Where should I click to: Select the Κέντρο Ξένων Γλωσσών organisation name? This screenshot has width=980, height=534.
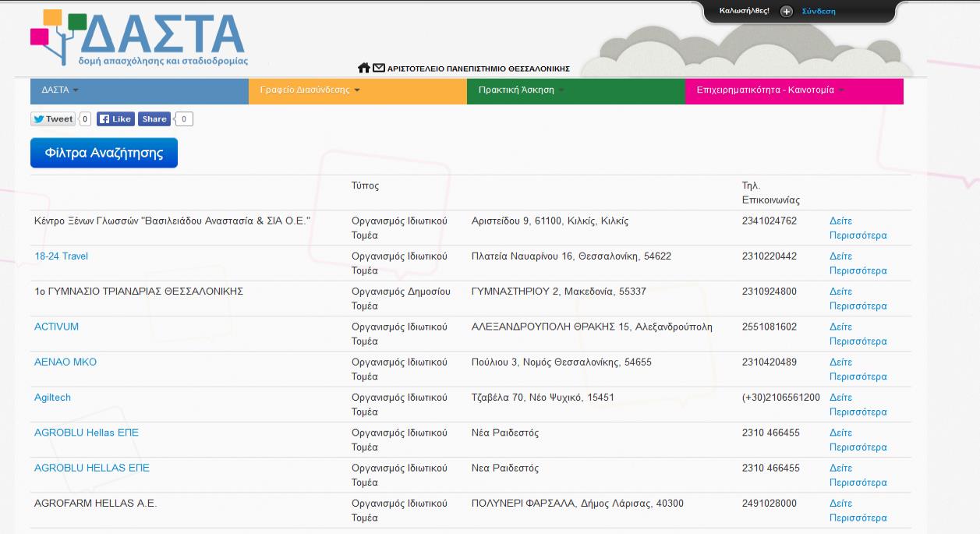[x=172, y=221]
